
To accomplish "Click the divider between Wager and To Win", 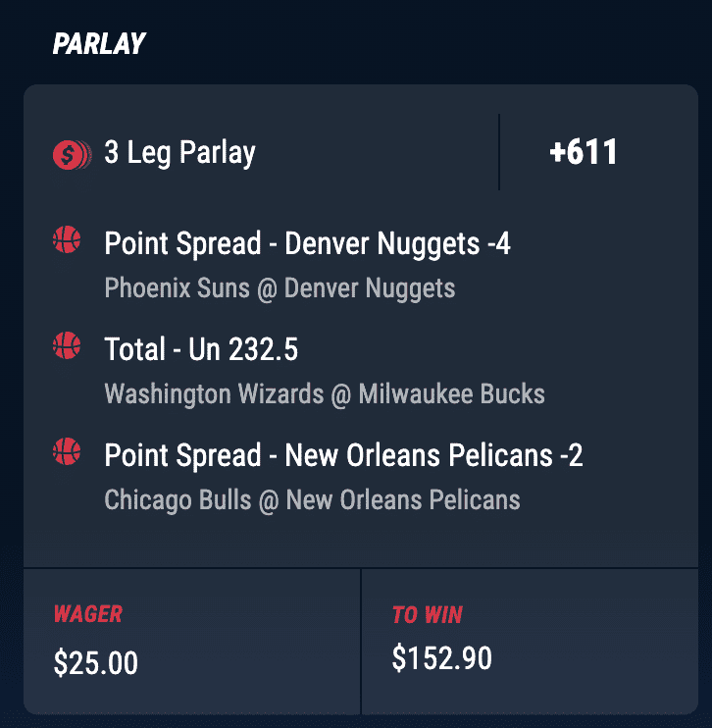I will click(x=361, y=642).
